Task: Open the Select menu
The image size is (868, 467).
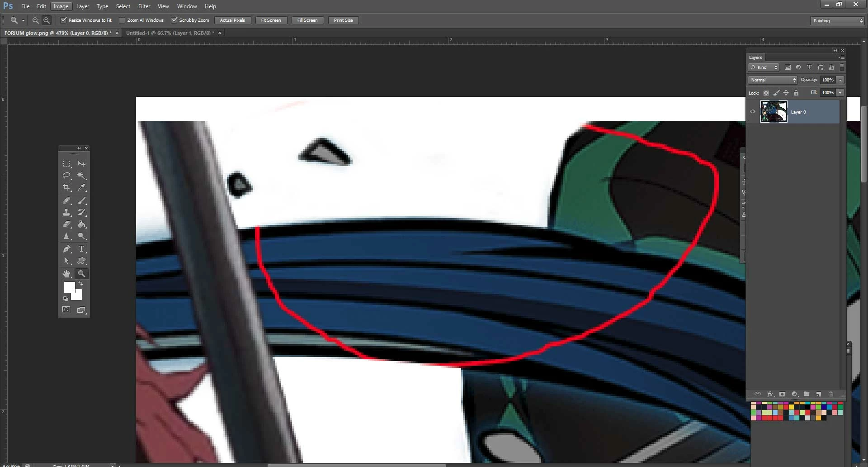Action: pos(123,6)
